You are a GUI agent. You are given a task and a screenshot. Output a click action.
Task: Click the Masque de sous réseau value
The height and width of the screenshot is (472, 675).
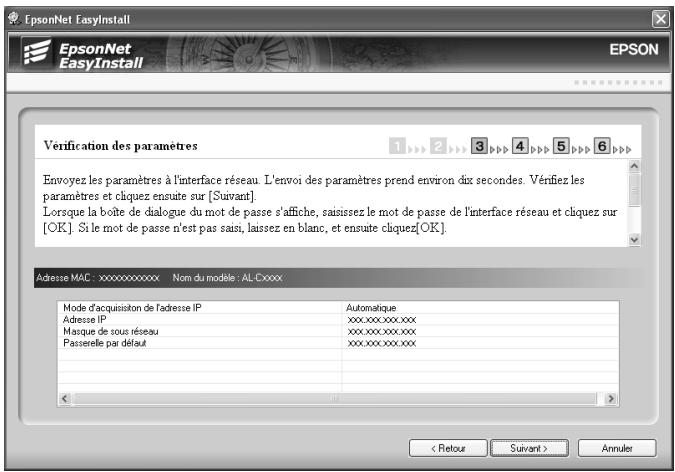tap(381, 331)
